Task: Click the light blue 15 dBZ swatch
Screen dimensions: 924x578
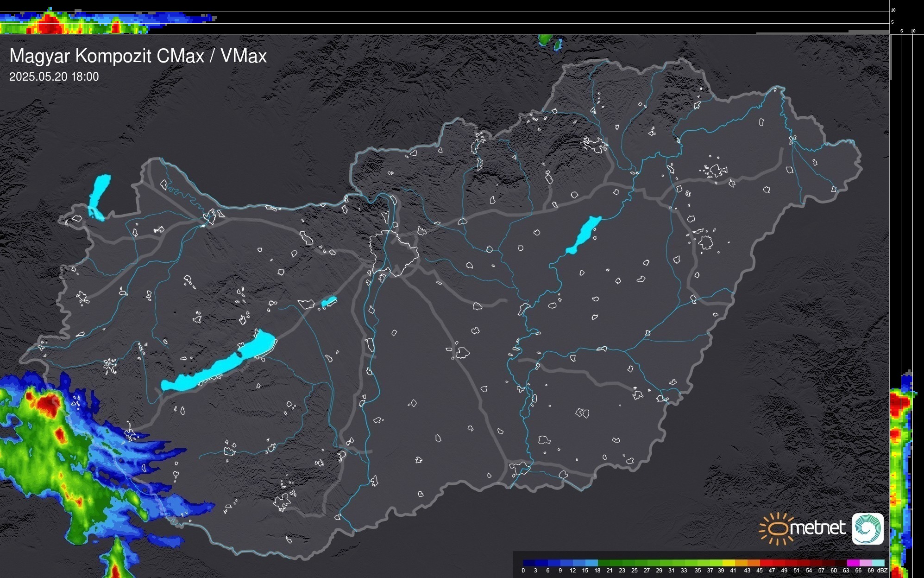Action: [x=591, y=563]
